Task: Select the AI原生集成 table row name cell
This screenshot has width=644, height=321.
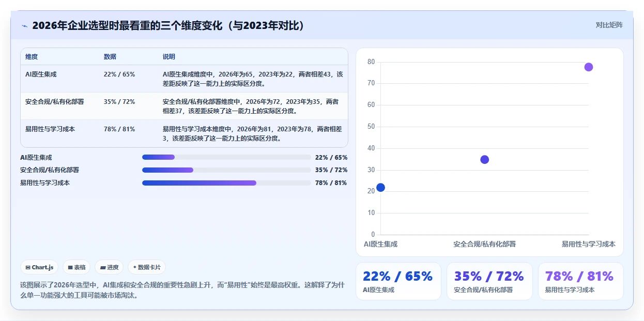Action: pos(41,74)
